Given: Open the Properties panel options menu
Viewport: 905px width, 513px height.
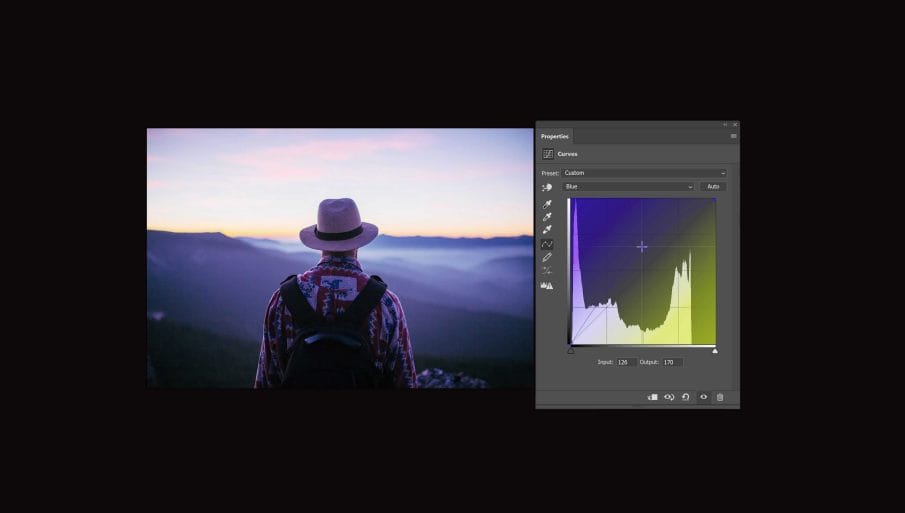Looking at the screenshot, I should (x=733, y=136).
